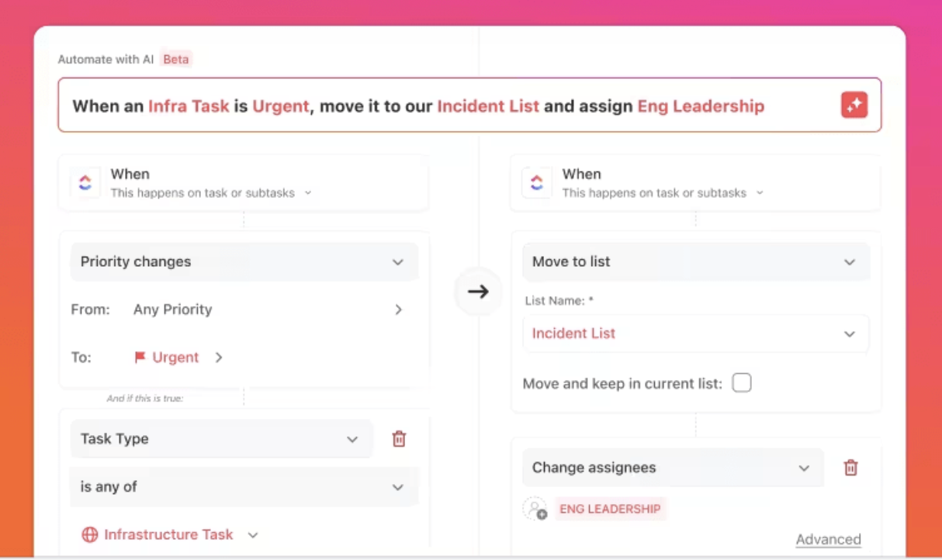Click the red Urgent flag icon
Image resolution: width=942 pixels, height=560 pixels.
coord(140,358)
